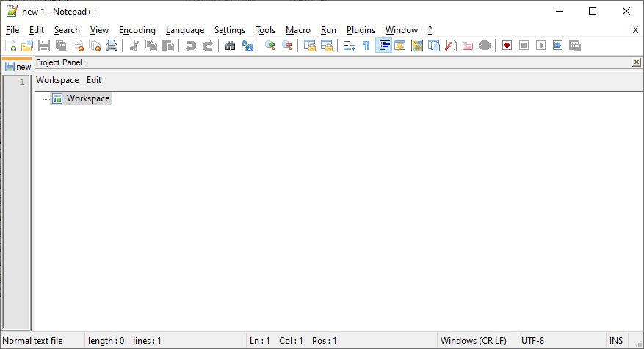644x349 pixels.
Task: Click the Save All toolbar icon
Action: (x=61, y=46)
